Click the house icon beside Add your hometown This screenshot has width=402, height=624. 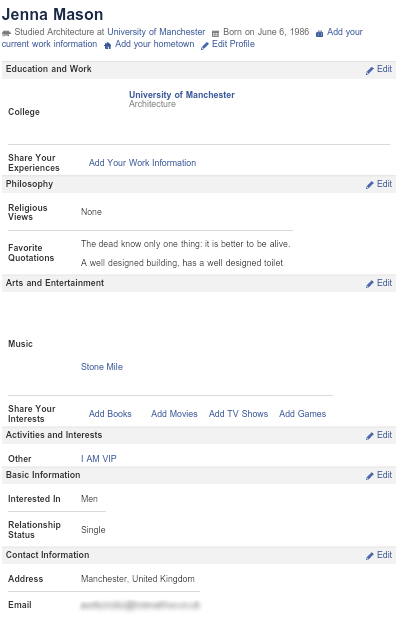(107, 46)
